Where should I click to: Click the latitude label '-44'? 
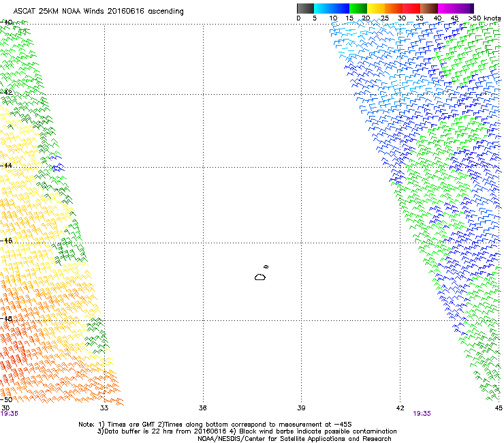pyautogui.click(x=6, y=166)
